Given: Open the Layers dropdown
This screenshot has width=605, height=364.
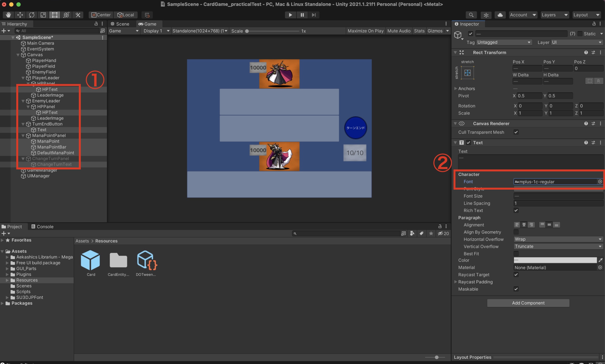Looking at the screenshot, I should coord(555,15).
